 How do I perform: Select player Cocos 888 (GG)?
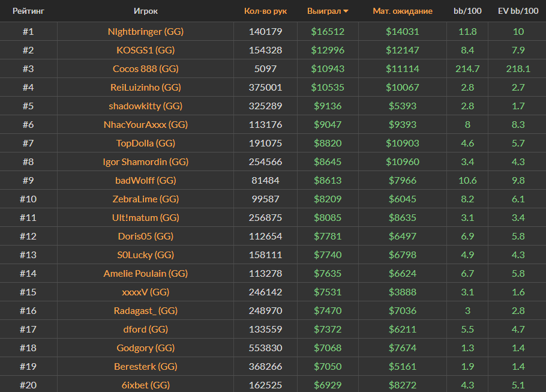pos(145,68)
